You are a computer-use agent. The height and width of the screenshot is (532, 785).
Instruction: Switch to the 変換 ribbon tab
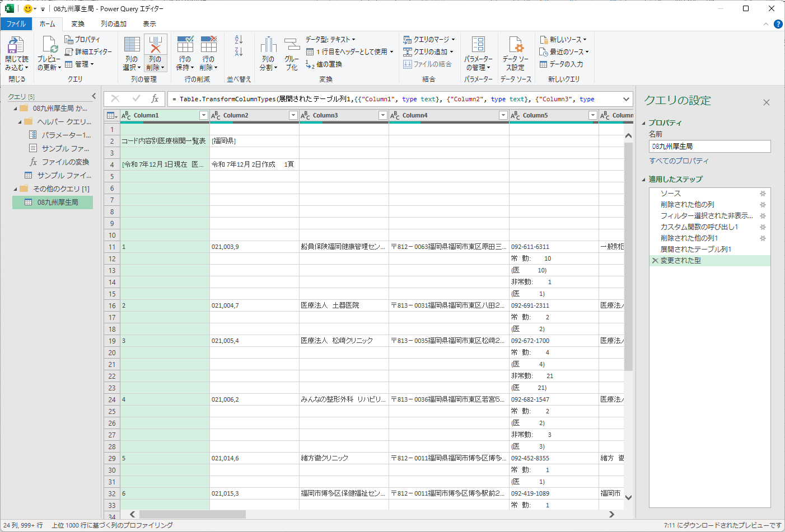coord(78,24)
